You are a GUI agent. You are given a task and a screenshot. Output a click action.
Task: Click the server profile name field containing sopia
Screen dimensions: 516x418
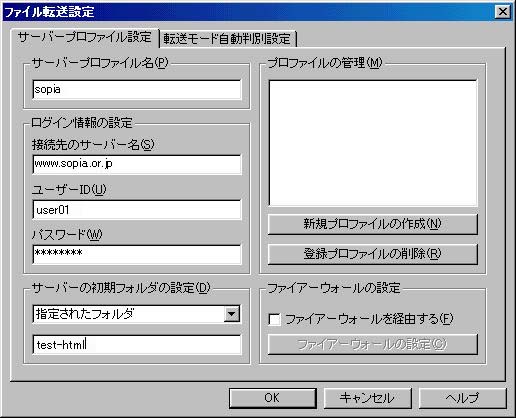tap(137, 89)
